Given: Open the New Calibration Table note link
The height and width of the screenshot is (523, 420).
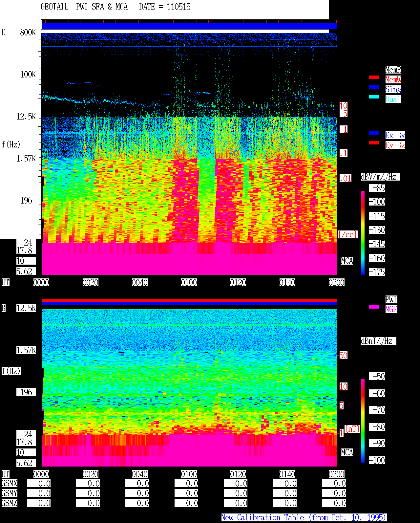Looking at the screenshot, I should 304,517.
